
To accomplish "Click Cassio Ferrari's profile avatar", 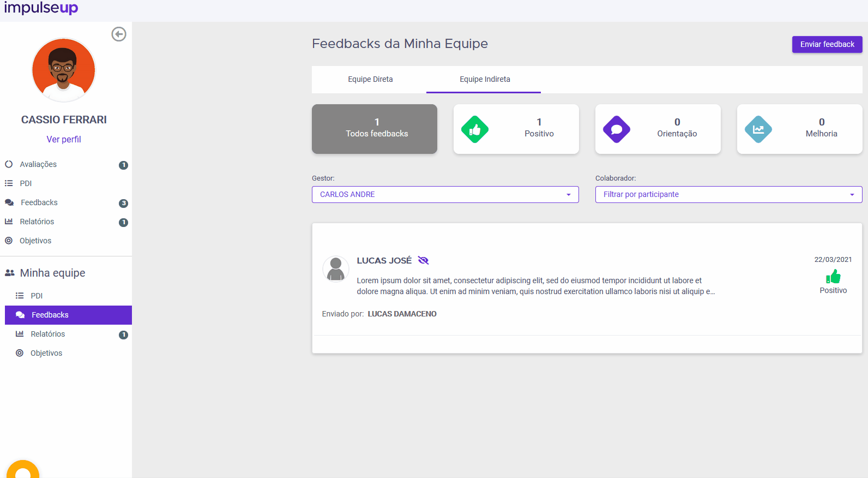I will point(64,70).
